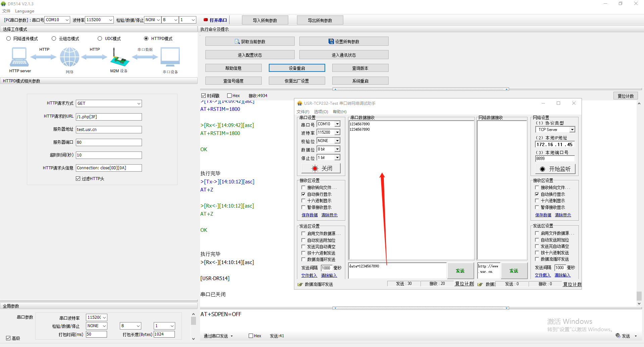Open the Language menu
The width and height of the screenshot is (644, 347).
tap(24, 11)
